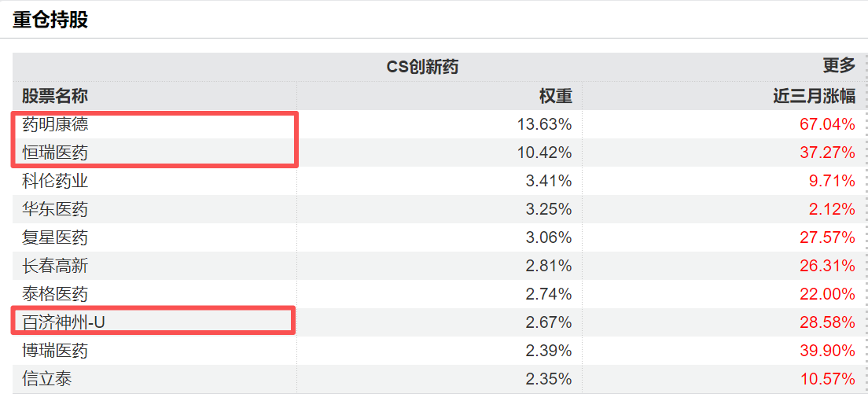Click the 近三月涨幅 column header
This screenshot has width=868, height=401.
click(814, 96)
